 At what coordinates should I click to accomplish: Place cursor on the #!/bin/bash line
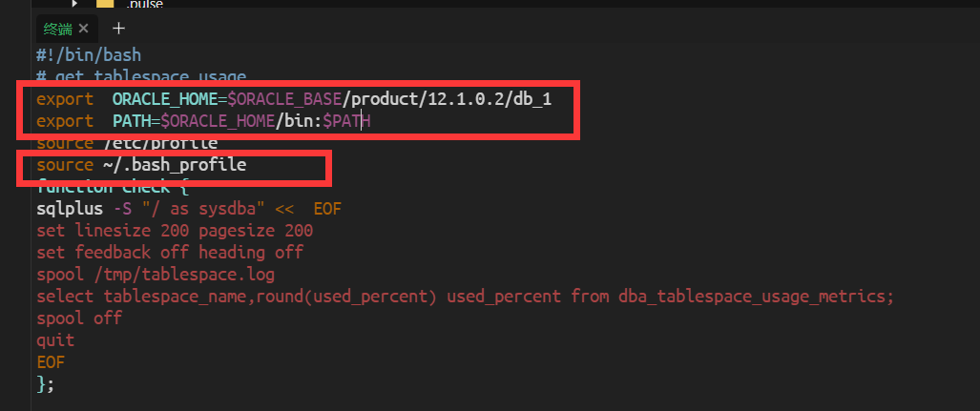pyautogui.click(x=89, y=55)
